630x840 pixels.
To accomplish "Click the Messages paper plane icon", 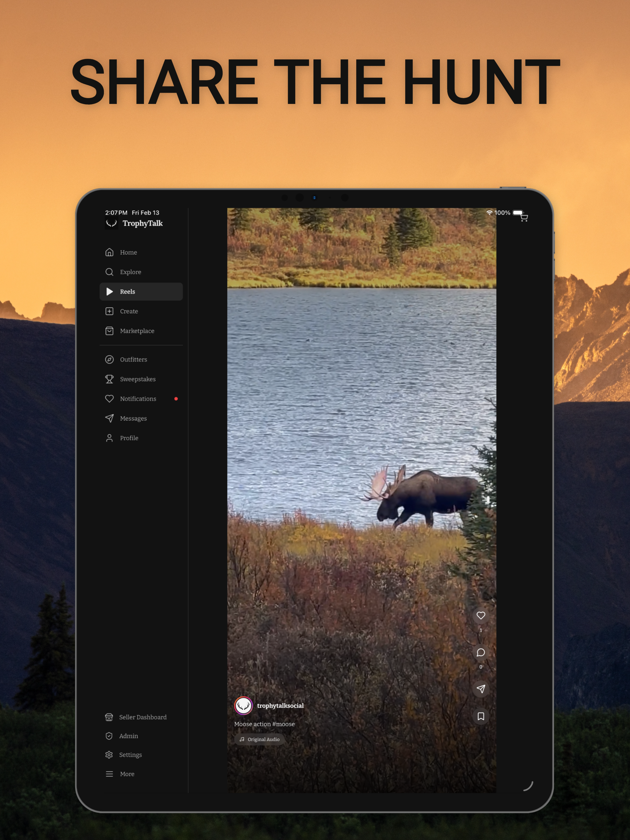I will tap(110, 418).
